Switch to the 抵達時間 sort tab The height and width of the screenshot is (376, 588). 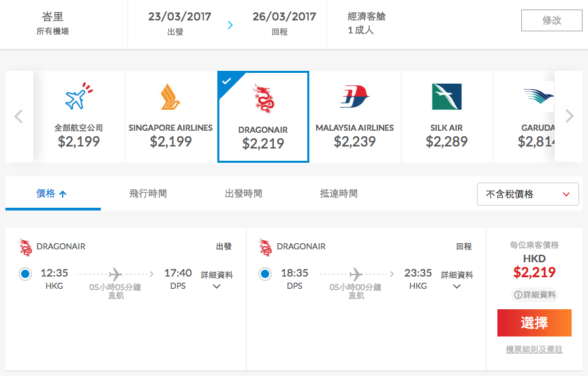[339, 193]
